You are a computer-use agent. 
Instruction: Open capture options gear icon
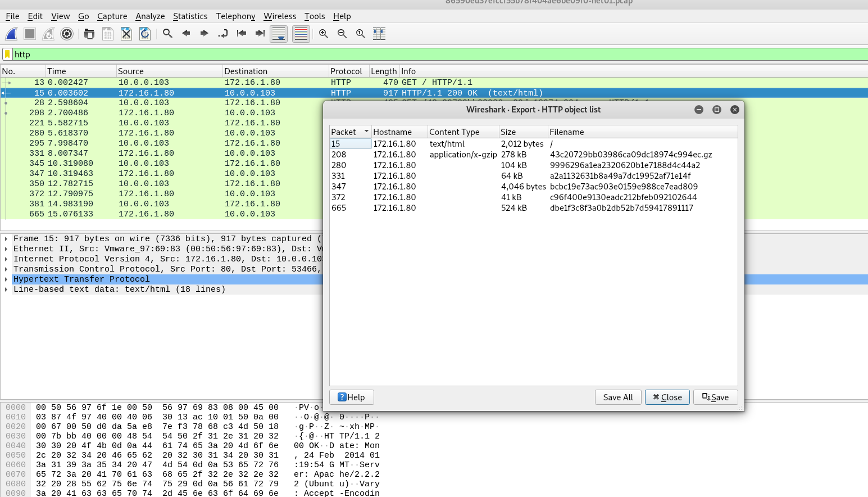67,34
